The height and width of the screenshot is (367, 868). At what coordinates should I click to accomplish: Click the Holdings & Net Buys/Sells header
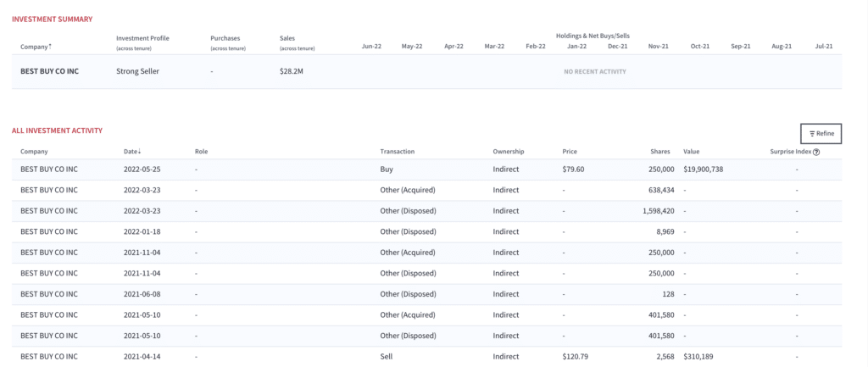coord(593,36)
